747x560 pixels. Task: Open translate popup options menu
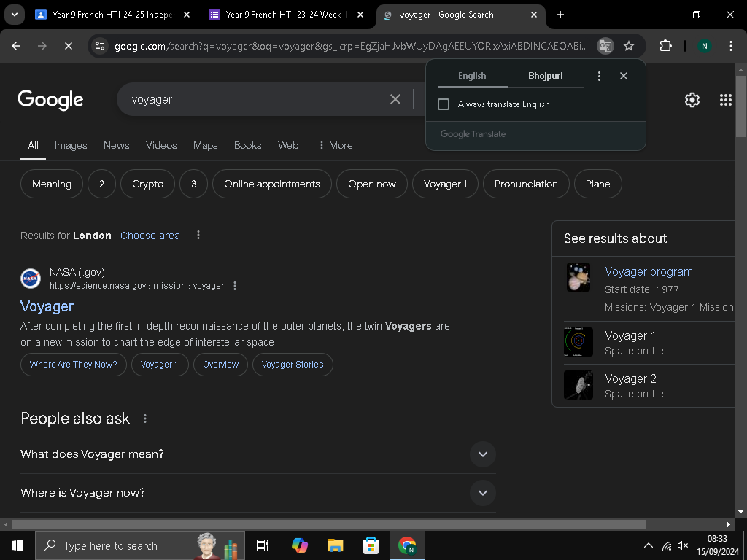click(x=600, y=76)
